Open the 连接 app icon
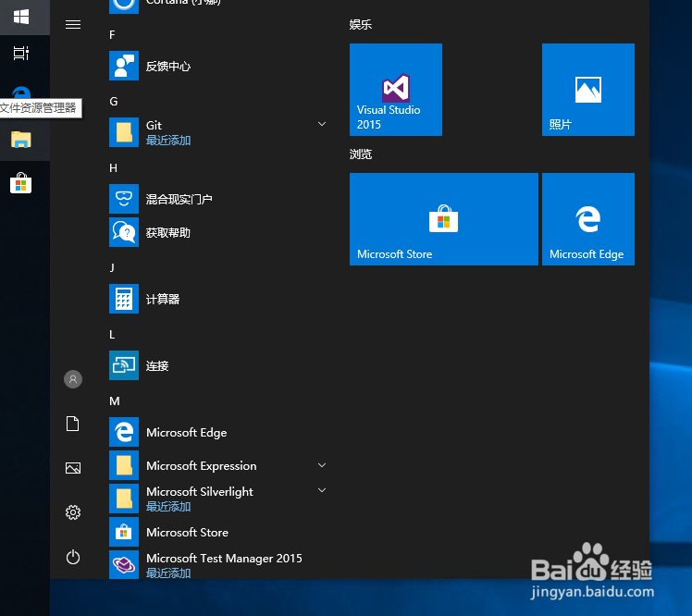The width and height of the screenshot is (692, 616). pos(124,365)
